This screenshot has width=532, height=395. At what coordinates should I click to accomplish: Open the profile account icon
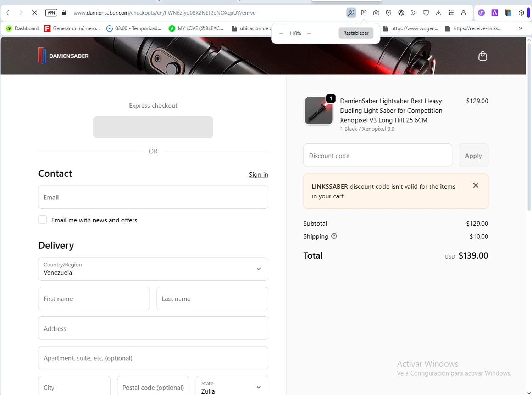(464, 13)
